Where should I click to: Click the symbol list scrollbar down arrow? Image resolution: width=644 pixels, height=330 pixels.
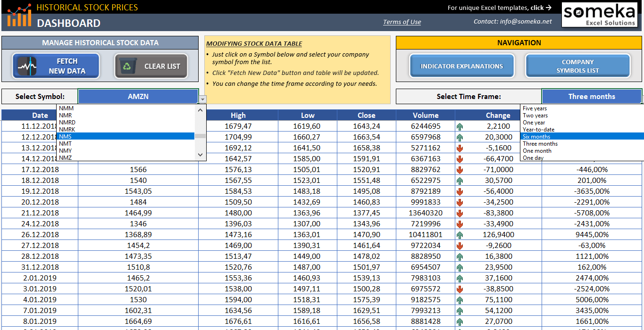click(200, 155)
